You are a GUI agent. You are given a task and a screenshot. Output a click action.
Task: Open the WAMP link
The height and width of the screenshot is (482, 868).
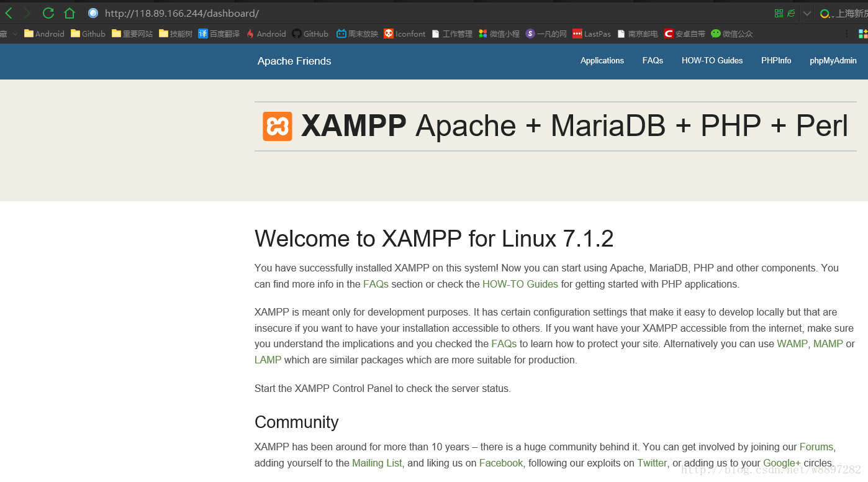(792, 343)
